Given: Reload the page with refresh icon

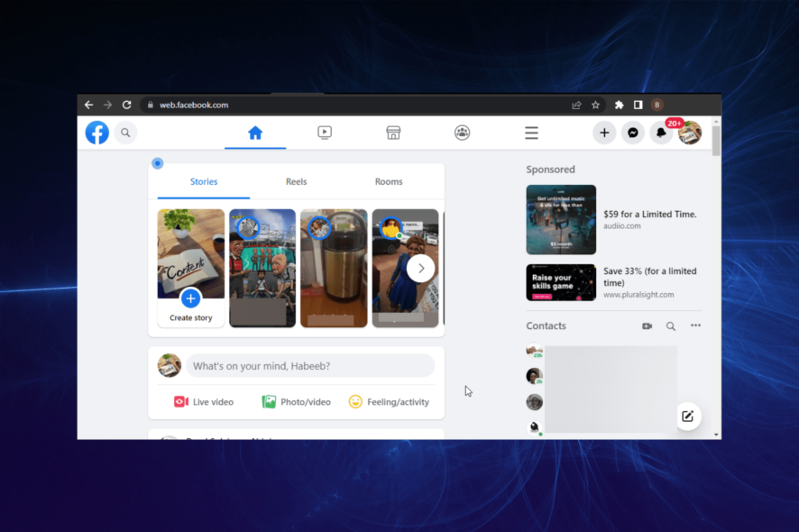Looking at the screenshot, I should pyautogui.click(x=127, y=105).
